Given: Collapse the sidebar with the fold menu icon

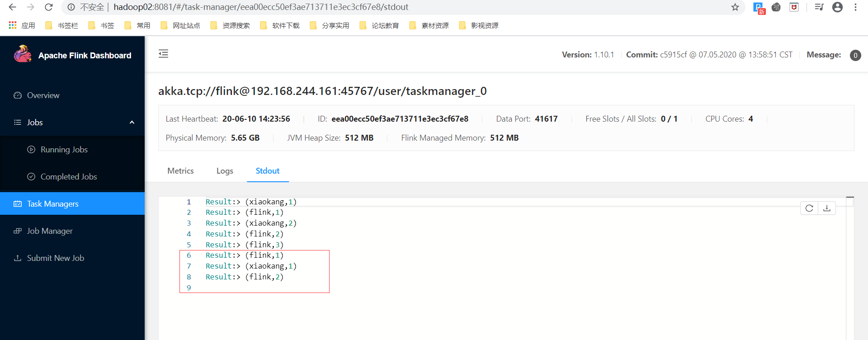Looking at the screenshot, I should 163,54.
